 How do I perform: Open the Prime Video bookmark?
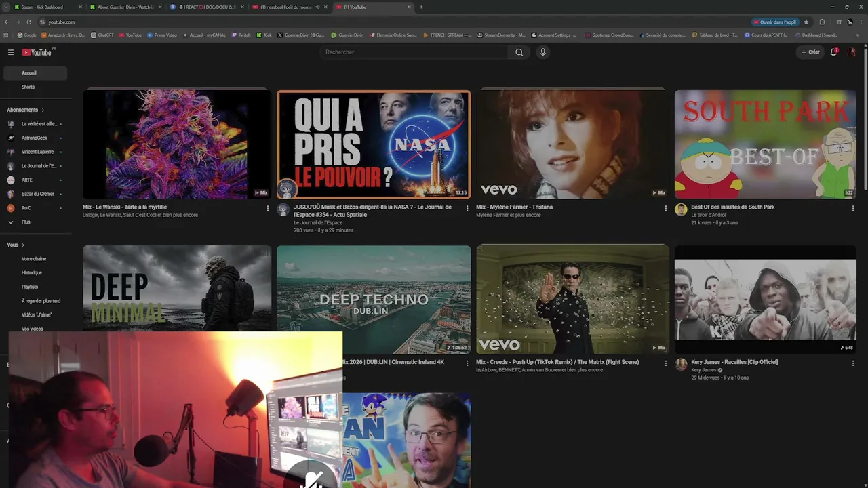click(163, 35)
